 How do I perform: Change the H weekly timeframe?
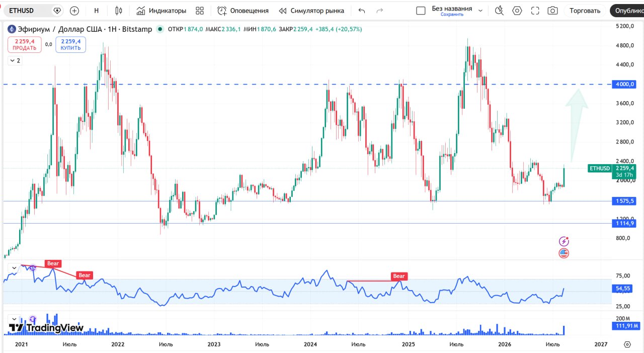click(x=97, y=11)
